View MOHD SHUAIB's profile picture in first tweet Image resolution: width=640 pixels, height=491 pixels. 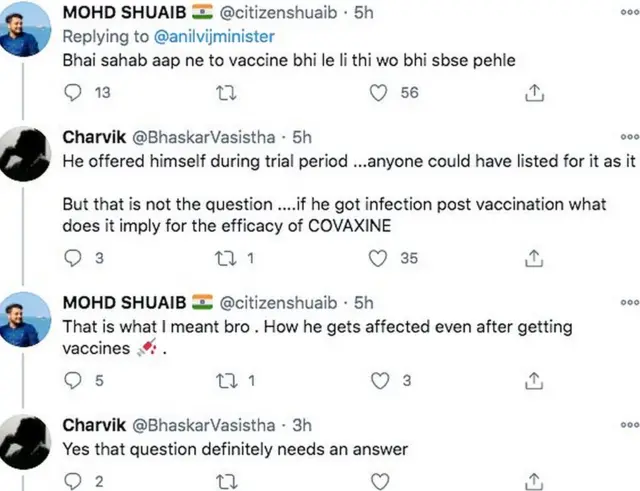[26, 27]
